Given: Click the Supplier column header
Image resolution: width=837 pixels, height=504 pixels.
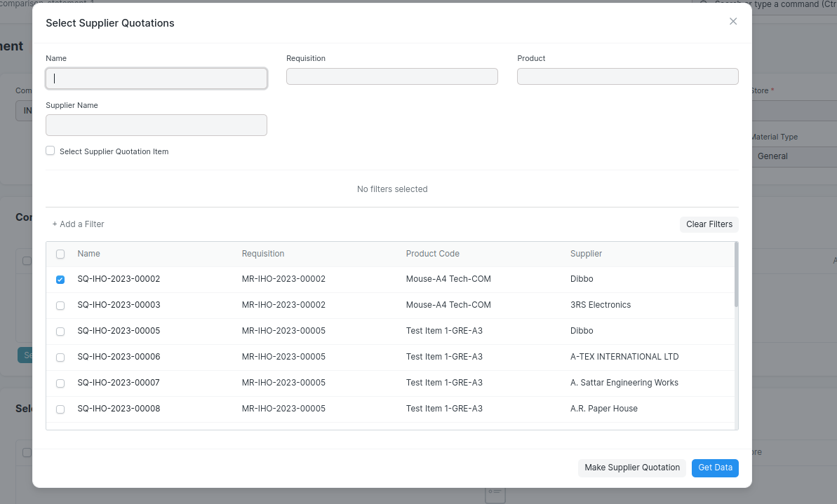Looking at the screenshot, I should [x=586, y=254].
